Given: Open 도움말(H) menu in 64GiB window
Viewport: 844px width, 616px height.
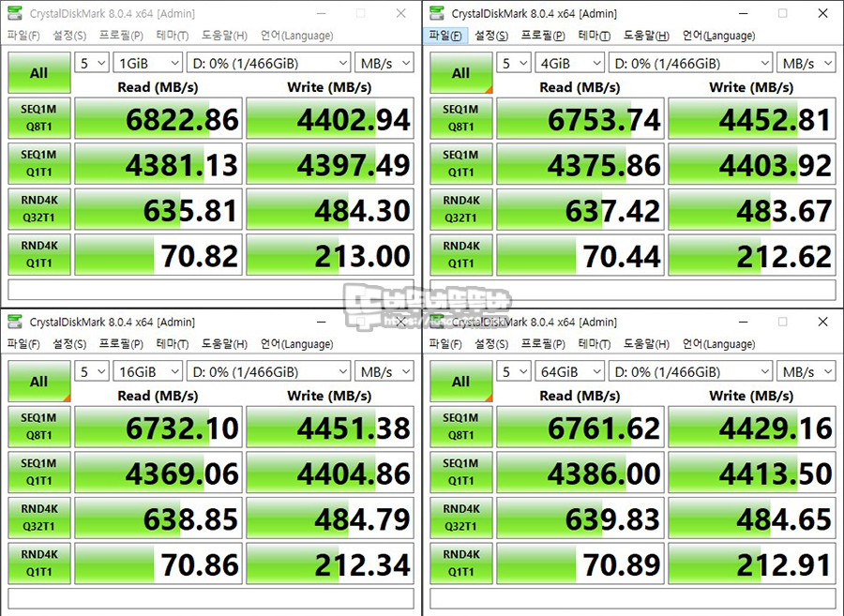Looking at the screenshot, I should coord(646,344).
